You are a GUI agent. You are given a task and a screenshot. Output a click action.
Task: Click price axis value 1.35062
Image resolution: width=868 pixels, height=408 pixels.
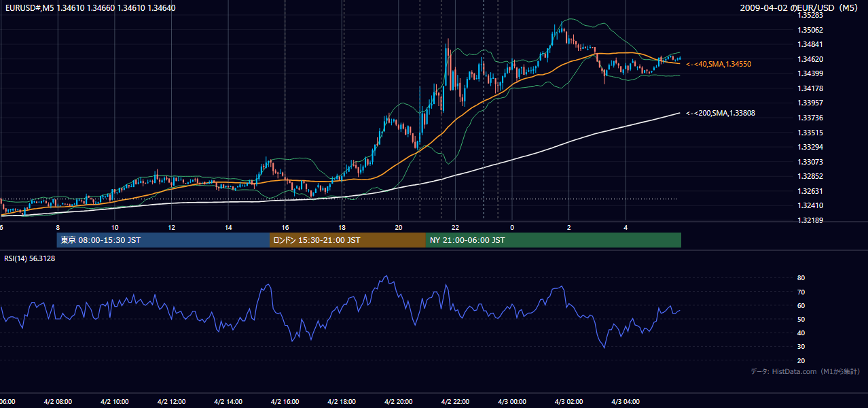point(810,30)
